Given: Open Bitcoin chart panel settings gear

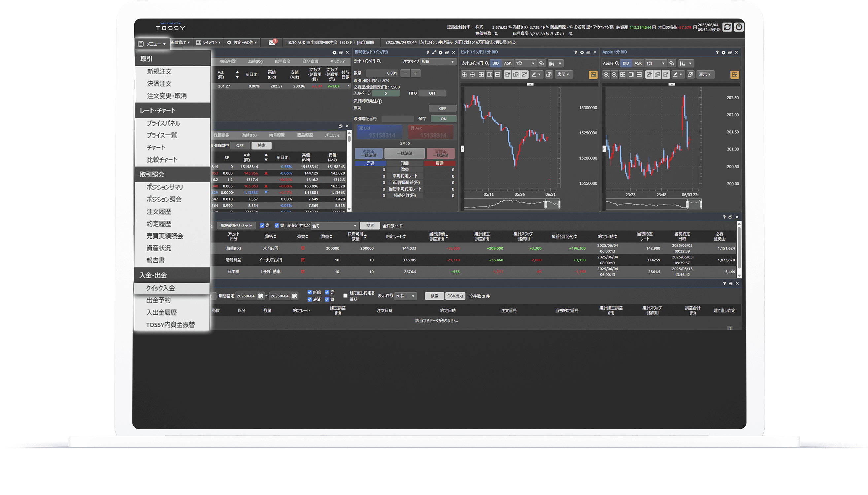Looking at the screenshot, I should coord(582,52).
